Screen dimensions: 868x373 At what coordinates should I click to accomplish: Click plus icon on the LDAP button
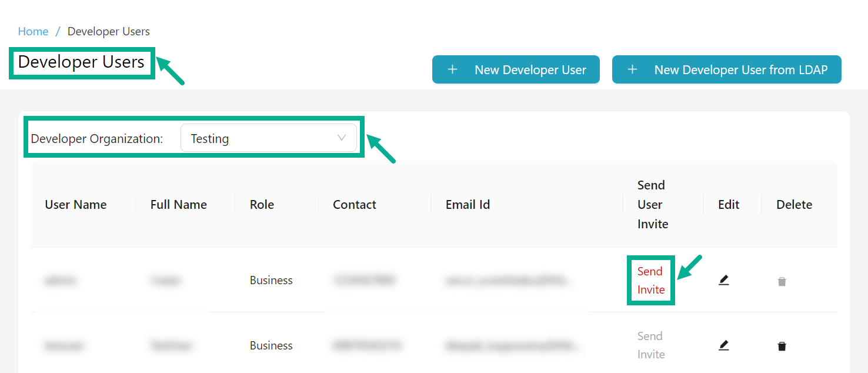coord(632,69)
